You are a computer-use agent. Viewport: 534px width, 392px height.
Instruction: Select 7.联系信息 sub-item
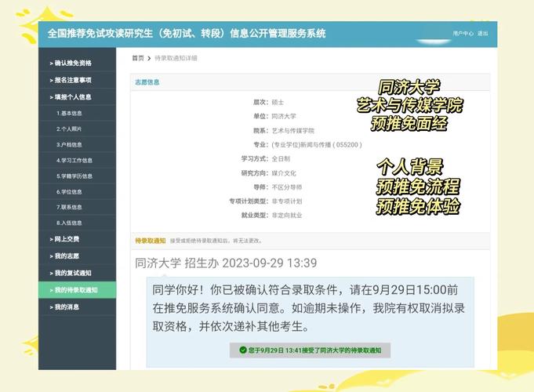coord(69,207)
